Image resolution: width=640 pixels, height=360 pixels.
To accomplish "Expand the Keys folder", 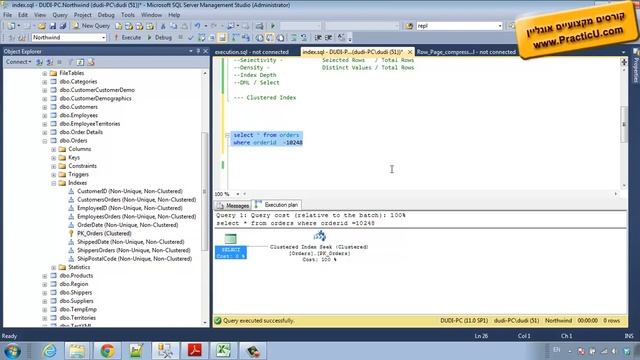I will tap(53, 158).
